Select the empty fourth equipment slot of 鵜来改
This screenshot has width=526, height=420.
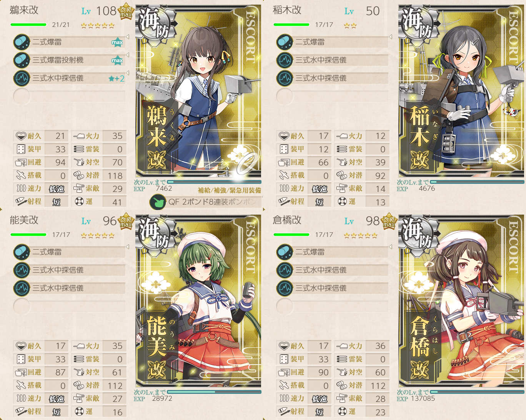pos(69,96)
